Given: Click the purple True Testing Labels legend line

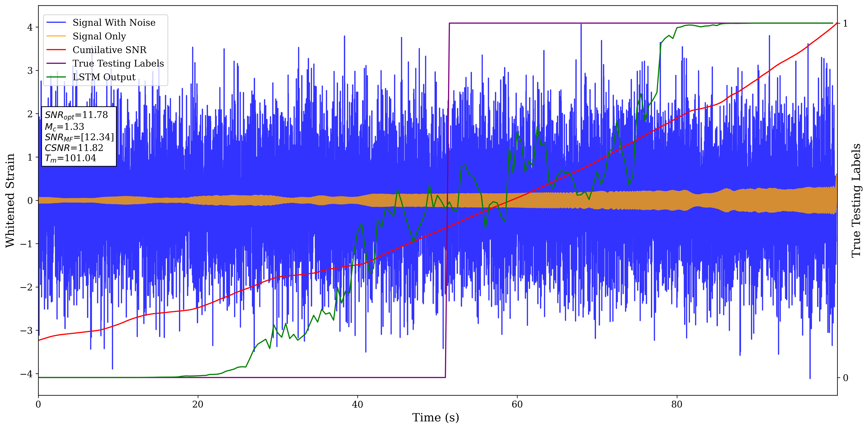Looking at the screenshot, I should click(x=56, y=63).
